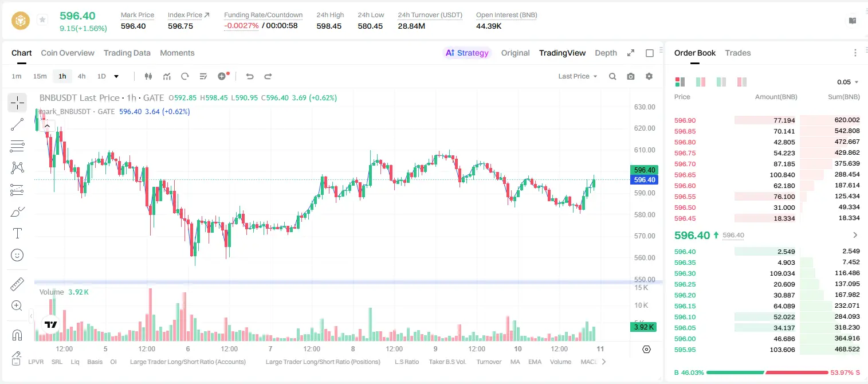Open the Trades tab

[738, 53]
